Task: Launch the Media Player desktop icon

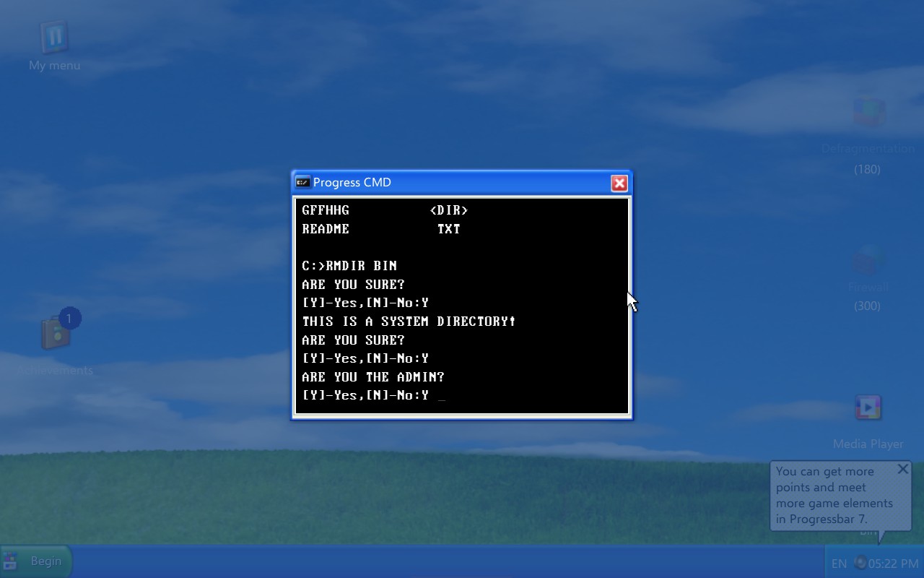Action: (x=868, y=408)
